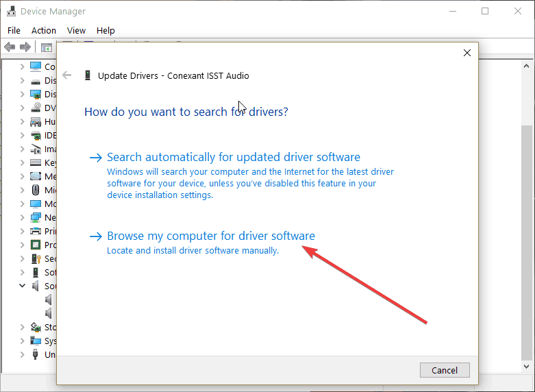Click the Storage controllers category icon
This screenshot has height=392, width=535.
36,327
